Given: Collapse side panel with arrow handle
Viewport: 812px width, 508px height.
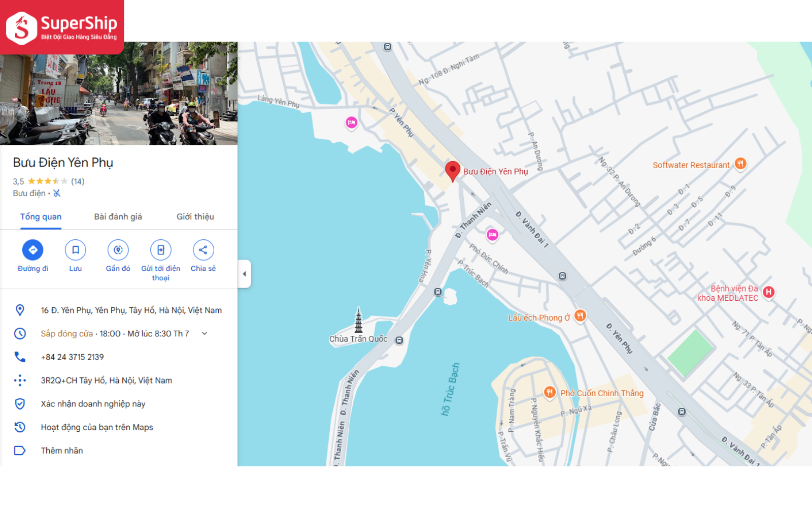Looking at the screenshot, I should tap(244, 274).
